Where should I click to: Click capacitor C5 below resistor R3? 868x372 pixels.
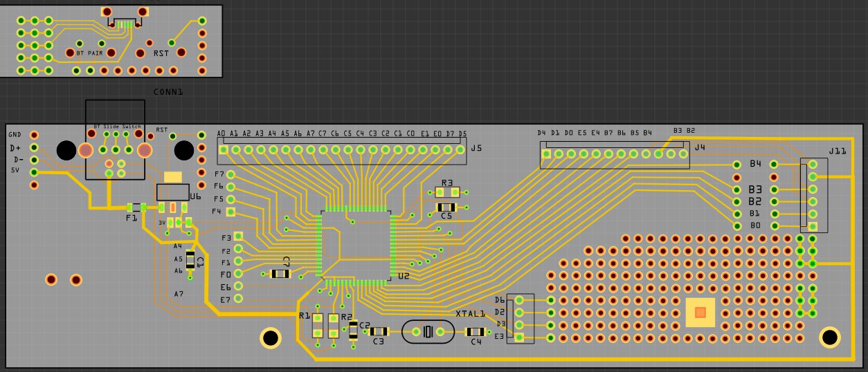[446, 207]
